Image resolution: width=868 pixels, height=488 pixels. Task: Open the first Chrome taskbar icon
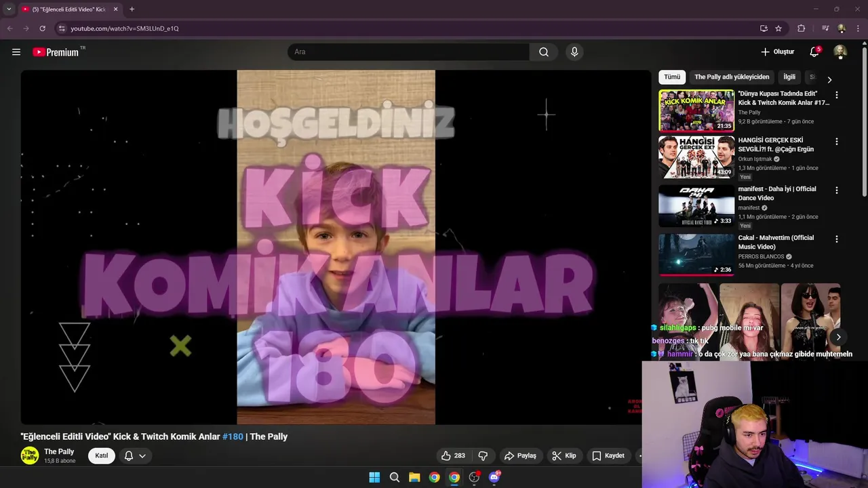[434, 477]
